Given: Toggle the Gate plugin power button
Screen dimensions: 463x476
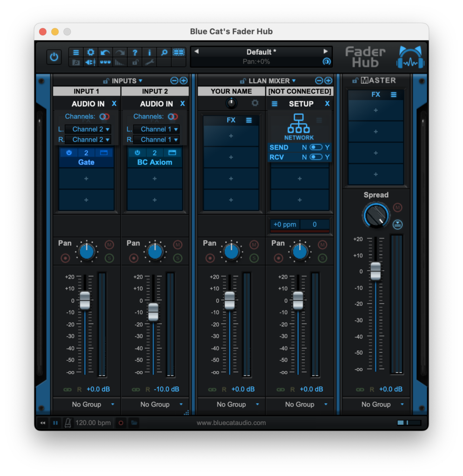Looking at the screenshot, I should click(x=69, y=152).
